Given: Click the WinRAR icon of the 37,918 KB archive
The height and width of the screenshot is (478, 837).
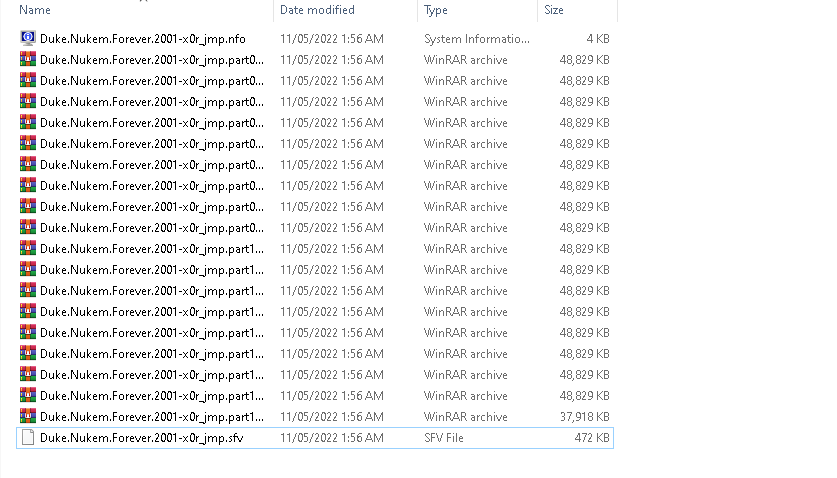Looking at the screenshot, I should (x=28, y=417).
